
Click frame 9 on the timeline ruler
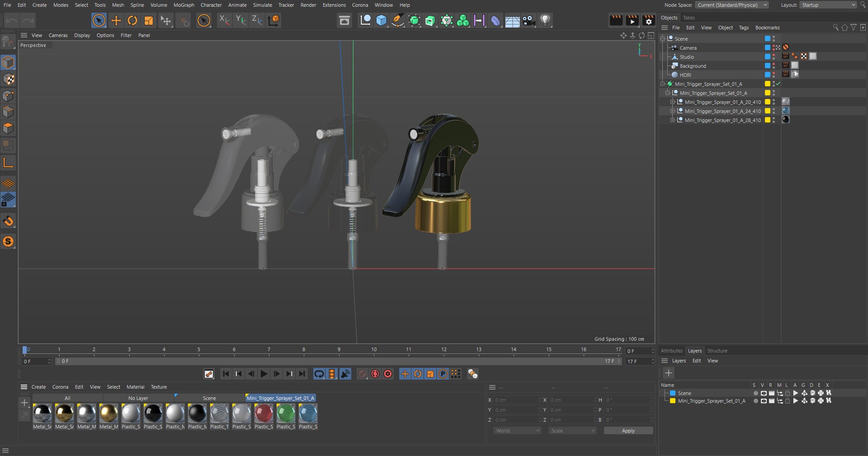coord(339,350)
